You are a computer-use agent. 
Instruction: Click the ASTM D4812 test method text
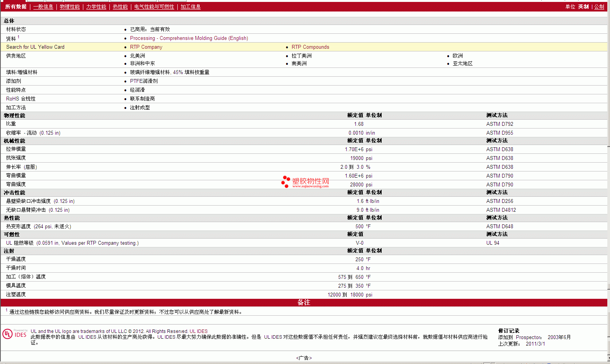point(501,210)
